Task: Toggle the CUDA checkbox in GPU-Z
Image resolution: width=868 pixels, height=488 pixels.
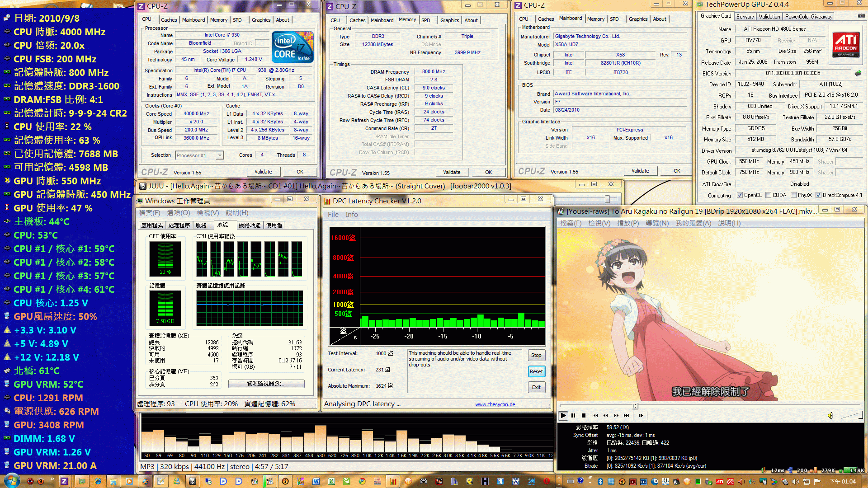Action: click(768, 195)
